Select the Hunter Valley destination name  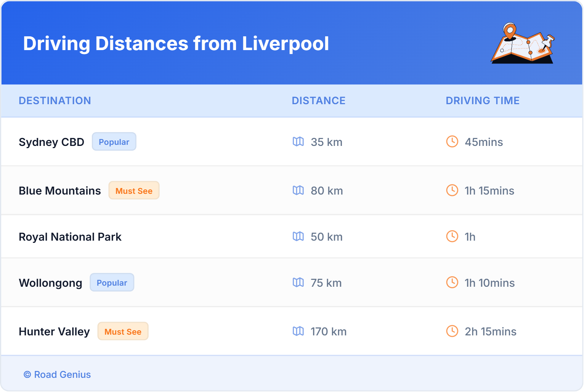coord(54,331)
